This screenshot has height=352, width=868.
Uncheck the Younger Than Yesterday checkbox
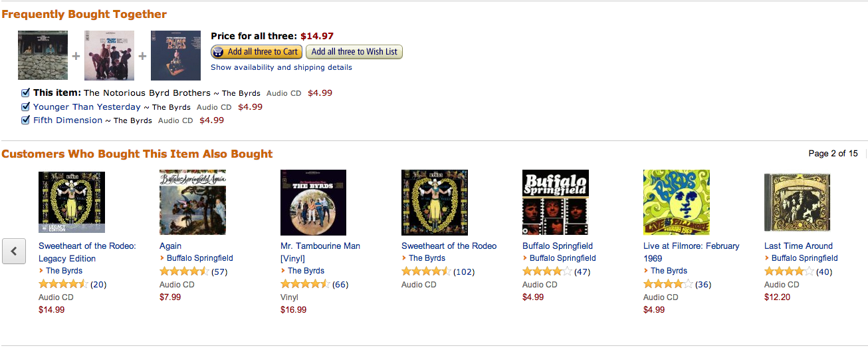25,106
